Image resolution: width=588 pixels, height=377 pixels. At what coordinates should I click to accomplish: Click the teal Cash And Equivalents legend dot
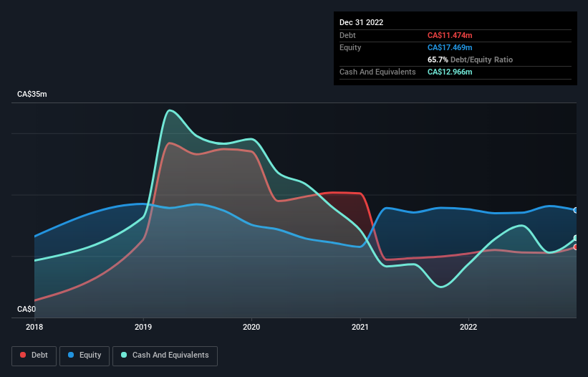[124, 355]
